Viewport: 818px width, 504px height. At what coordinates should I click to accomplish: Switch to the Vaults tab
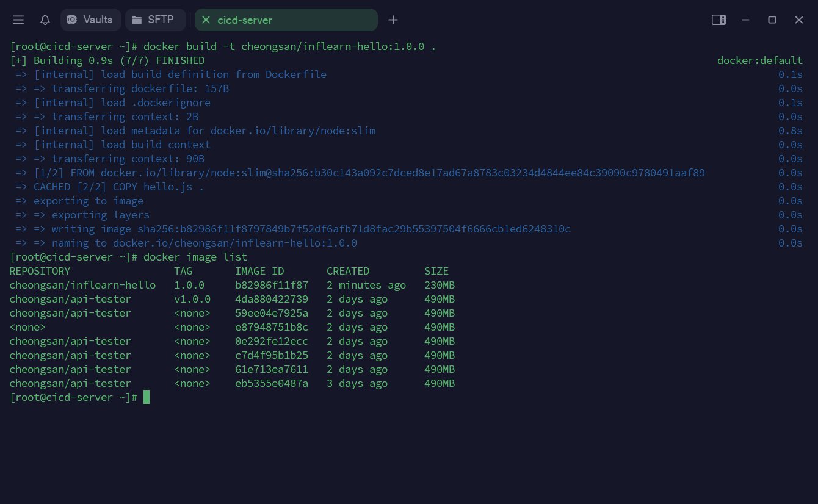pos(90,20)
